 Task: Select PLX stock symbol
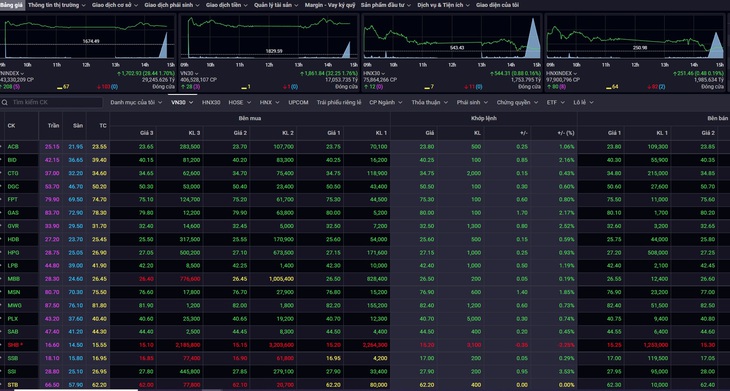coord(13,319)
